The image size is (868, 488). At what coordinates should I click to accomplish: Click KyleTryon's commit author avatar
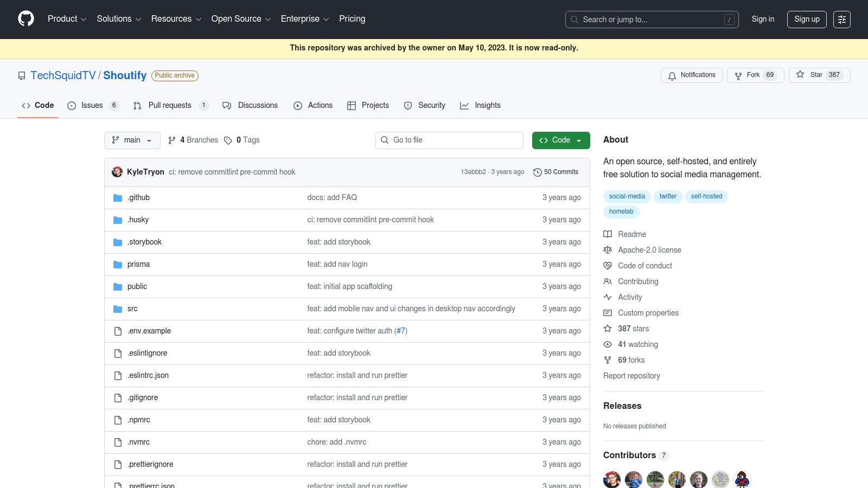point(117,172)
